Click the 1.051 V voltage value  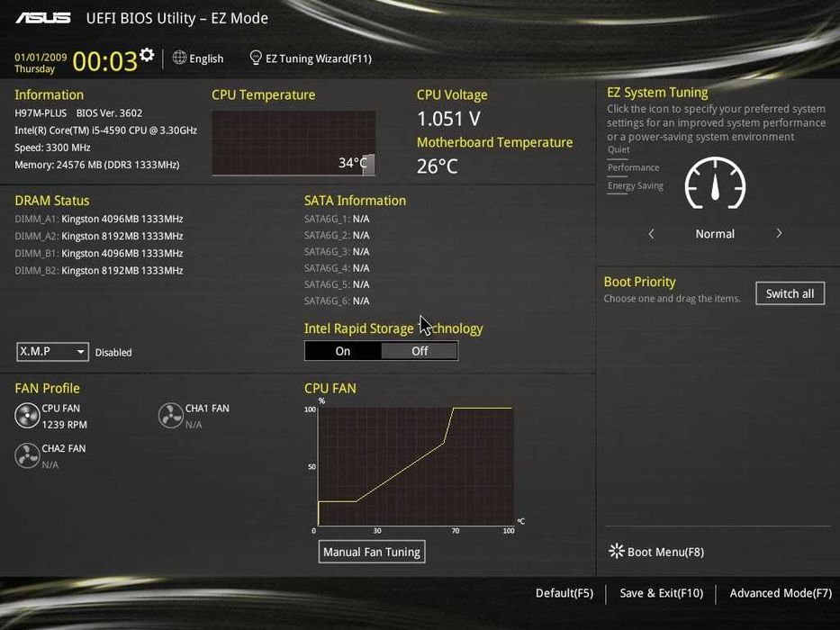click(x=449, y=119)
